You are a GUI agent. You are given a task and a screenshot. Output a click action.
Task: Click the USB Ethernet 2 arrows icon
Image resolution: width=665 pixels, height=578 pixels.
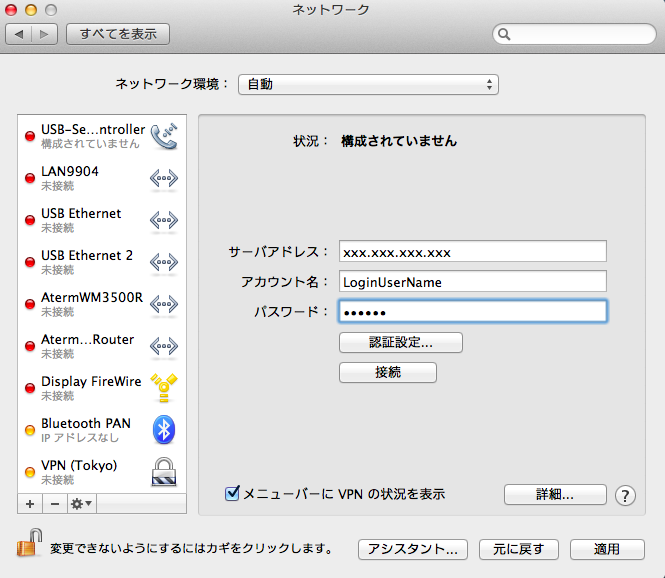164,262
